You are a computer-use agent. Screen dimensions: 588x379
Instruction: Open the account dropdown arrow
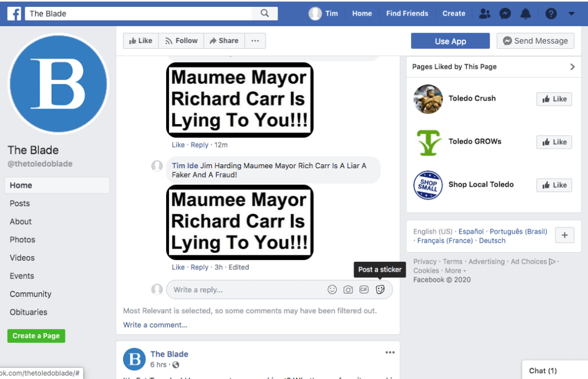click(x=571, y=13)
